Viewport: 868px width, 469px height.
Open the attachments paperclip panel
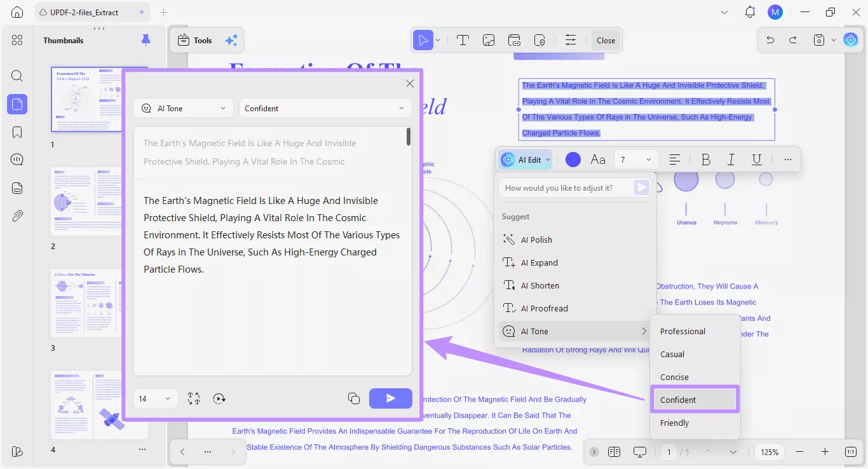point(17,216)
